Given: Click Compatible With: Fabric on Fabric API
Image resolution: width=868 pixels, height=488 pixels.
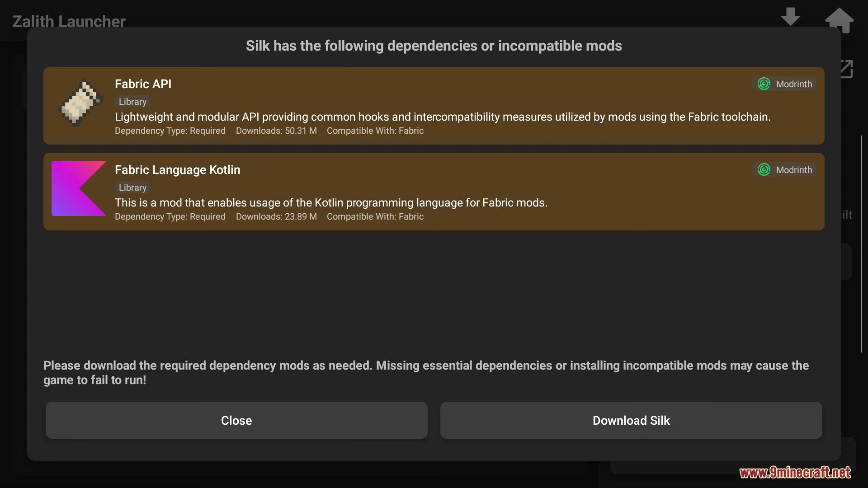Looking at the screenshot, I should click(375, 131).
